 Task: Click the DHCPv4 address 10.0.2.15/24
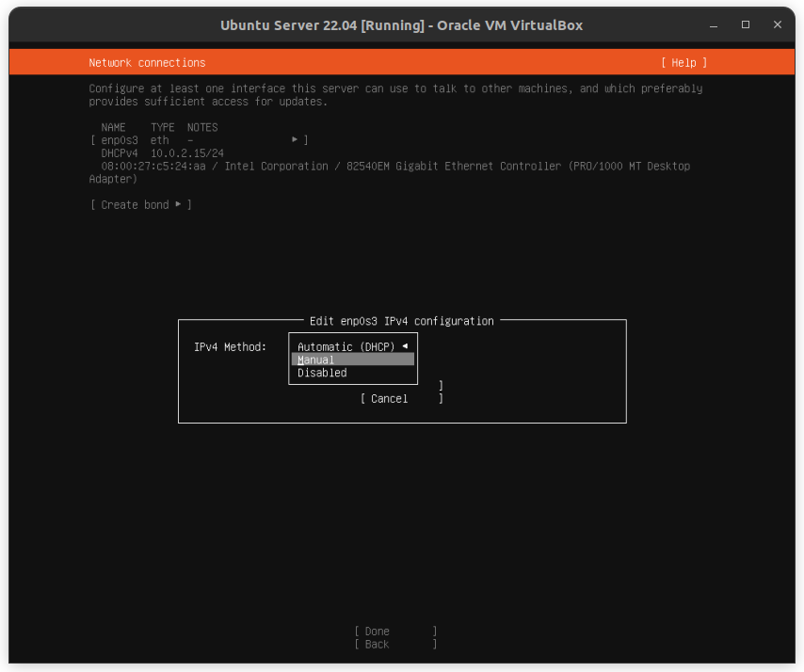pos(187,153)
